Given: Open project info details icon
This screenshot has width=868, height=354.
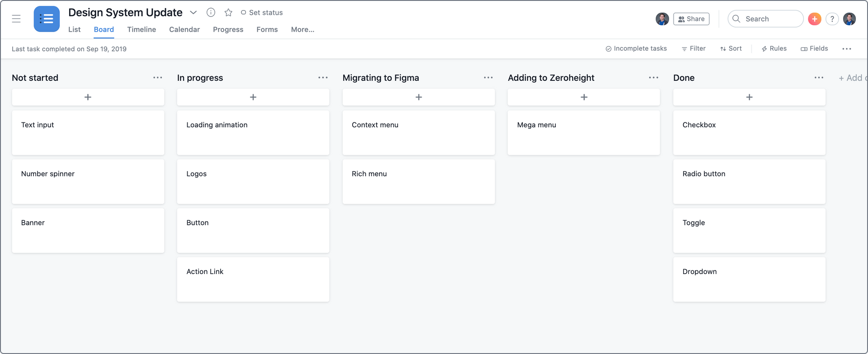Looking at the screenshot, I should [211, 13].
